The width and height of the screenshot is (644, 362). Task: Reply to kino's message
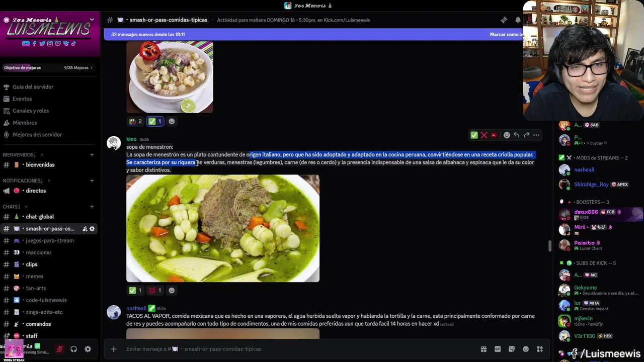point(516,135)
